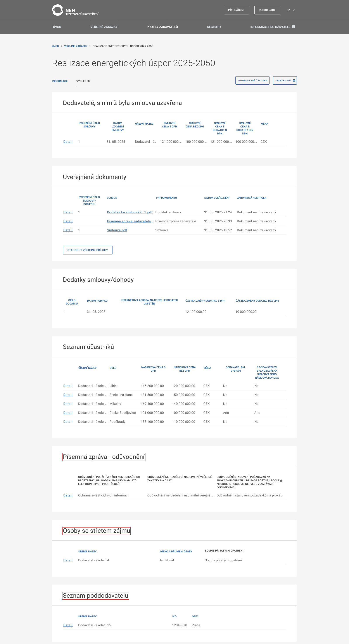The width and height of the screenshot is (349, 644).
Task: Click the PŘIHLÁŠENÍ button
Action: (x=236, y=10)
